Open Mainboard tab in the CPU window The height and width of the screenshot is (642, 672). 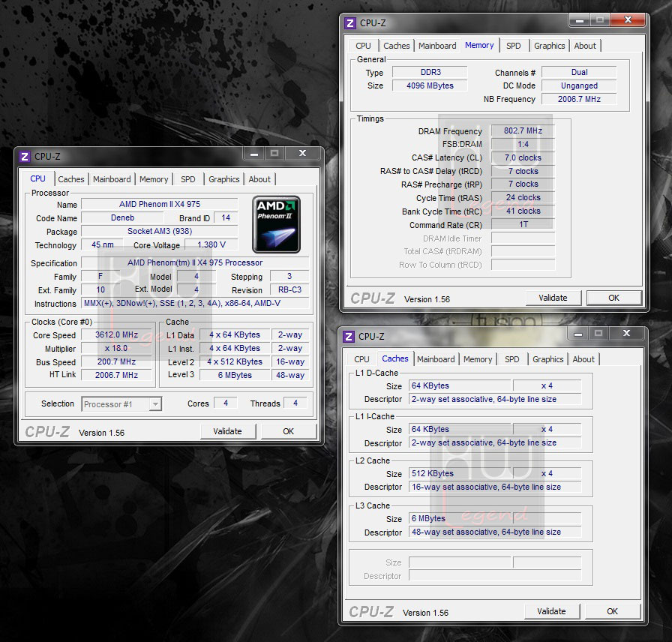(112, 179)
